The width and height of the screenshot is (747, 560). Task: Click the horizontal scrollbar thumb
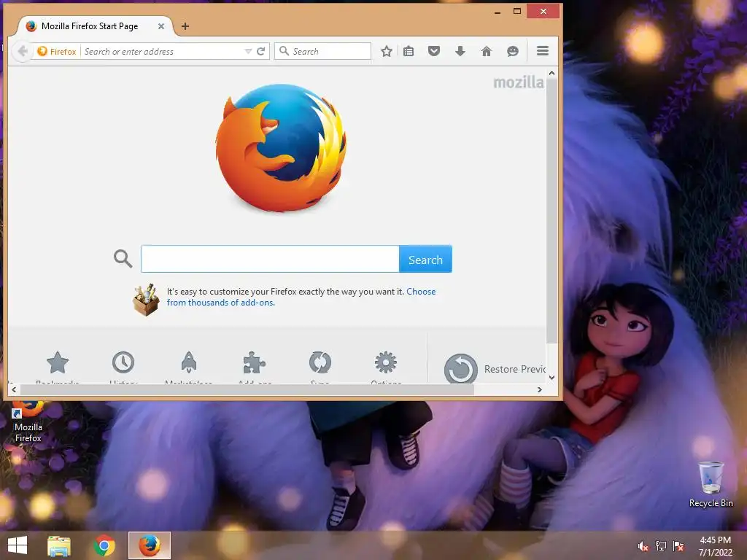tap(247, 389)
